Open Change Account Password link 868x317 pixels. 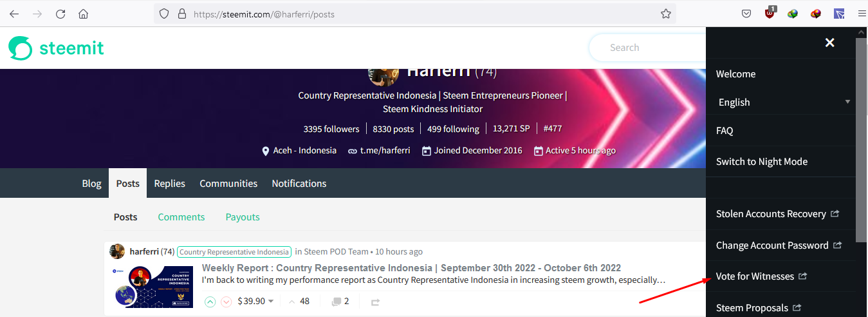[x=779, y=245]
